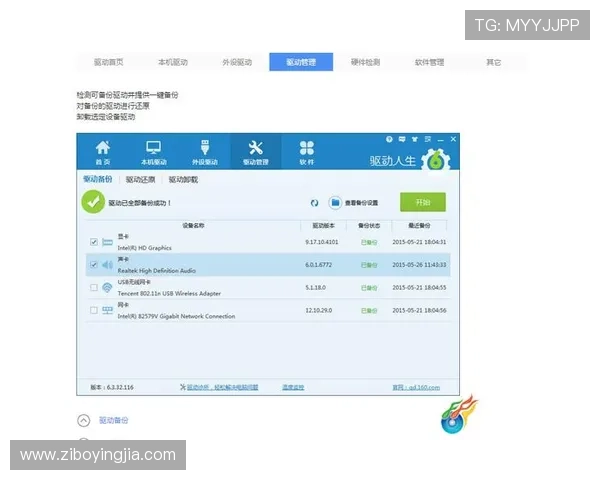The width and height of the screenshot is (600, 480).
Task: Click backup date 2015-05-21 18:04:31
Action: 419,242
